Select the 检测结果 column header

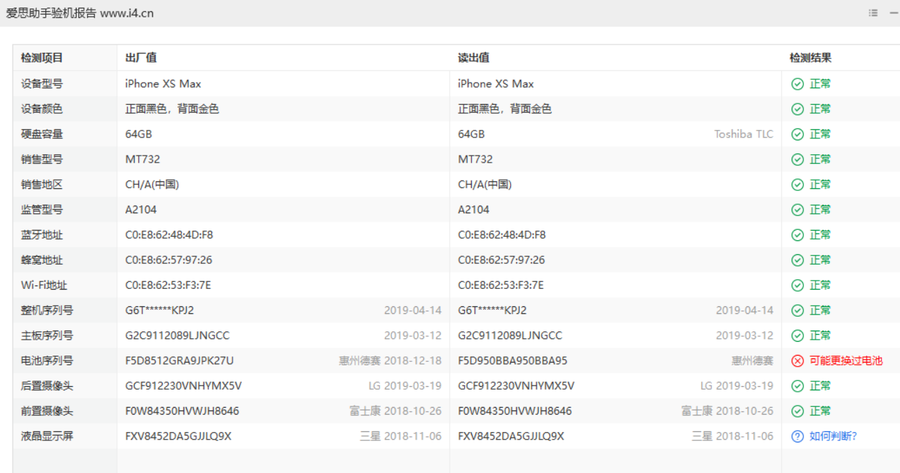(x=810, y=58)
